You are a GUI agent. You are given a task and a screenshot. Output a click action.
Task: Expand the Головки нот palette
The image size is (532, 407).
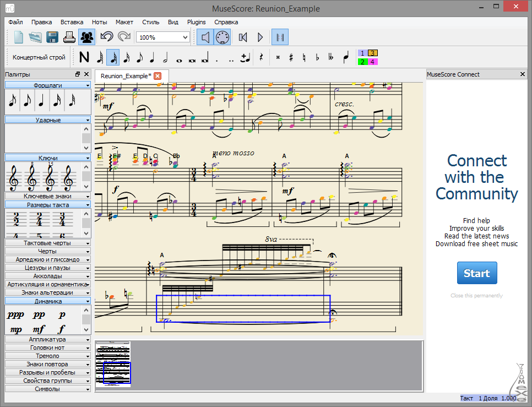[48, 348]
